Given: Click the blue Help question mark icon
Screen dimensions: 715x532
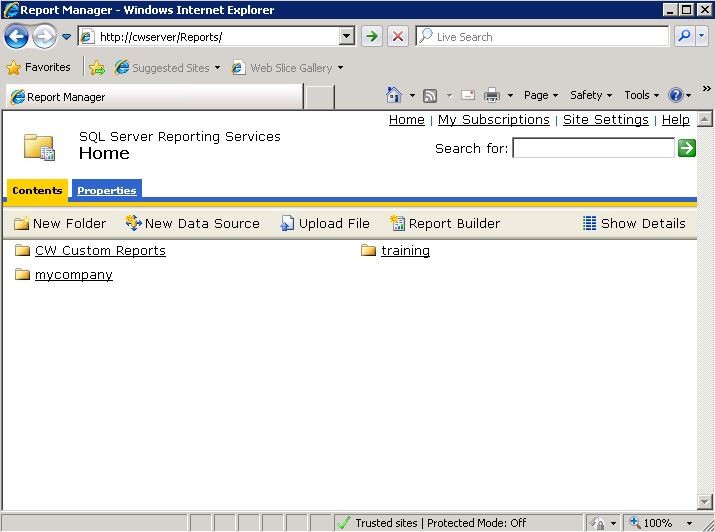Looking at the screenshot, I should 675,95.
